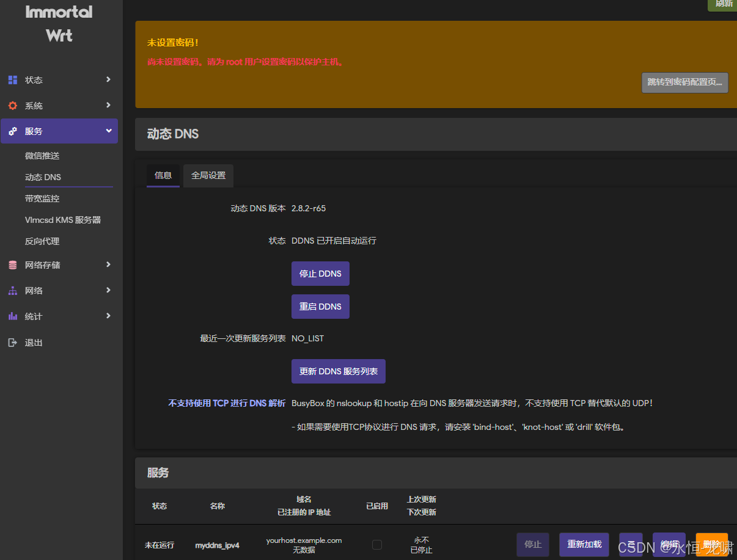Click the 退出 logout menu item

click(x=34, y=343)
